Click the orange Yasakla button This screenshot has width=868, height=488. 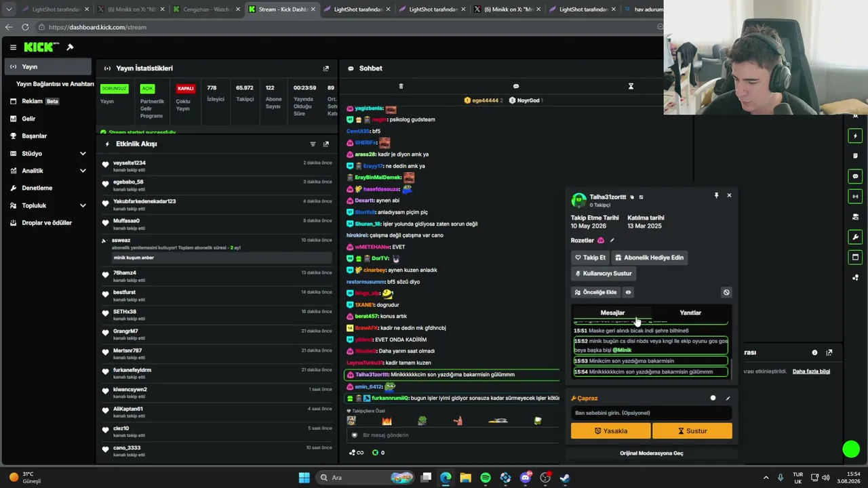tap(611, 431)
